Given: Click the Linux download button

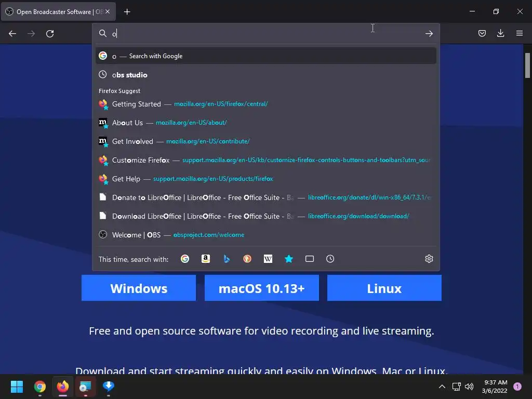Looking at the screenshot, I should pos(384,288).
